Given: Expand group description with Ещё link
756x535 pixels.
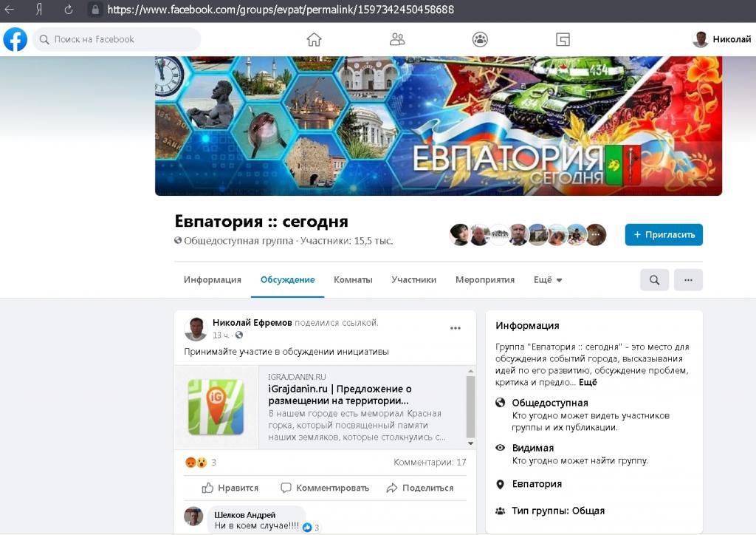Looking at the screenshot, I should 588,382.
